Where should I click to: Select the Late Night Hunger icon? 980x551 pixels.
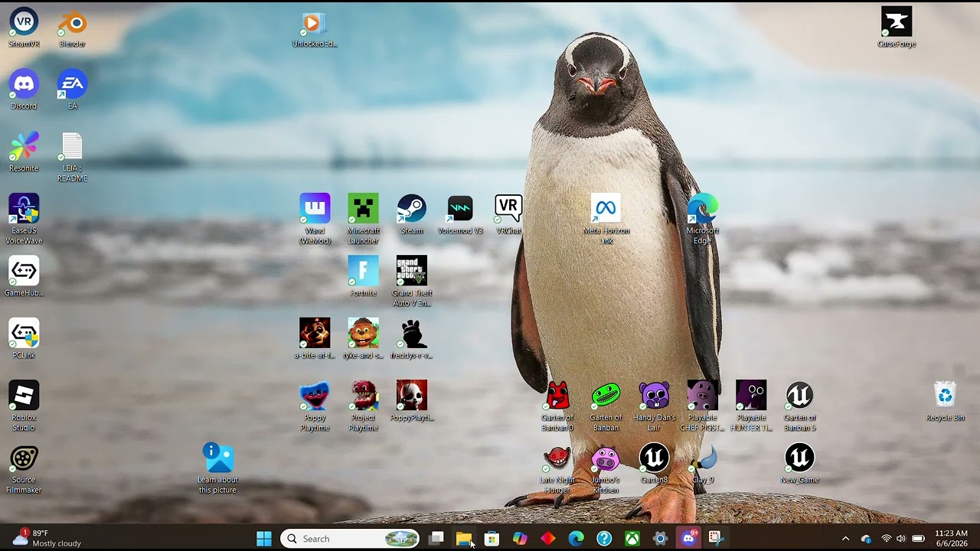coord(557,469)
